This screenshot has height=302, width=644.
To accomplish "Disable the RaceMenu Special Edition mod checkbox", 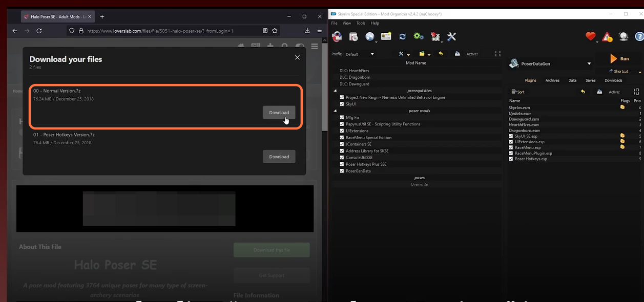I will [x=342, y=137].
